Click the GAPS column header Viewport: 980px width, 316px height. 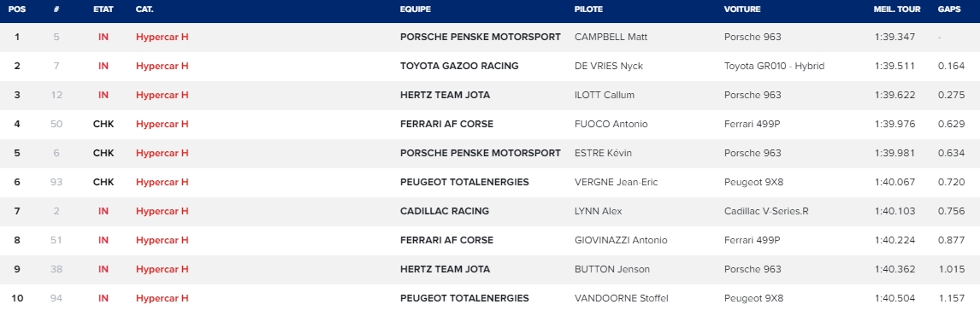(x=949, y=9)
